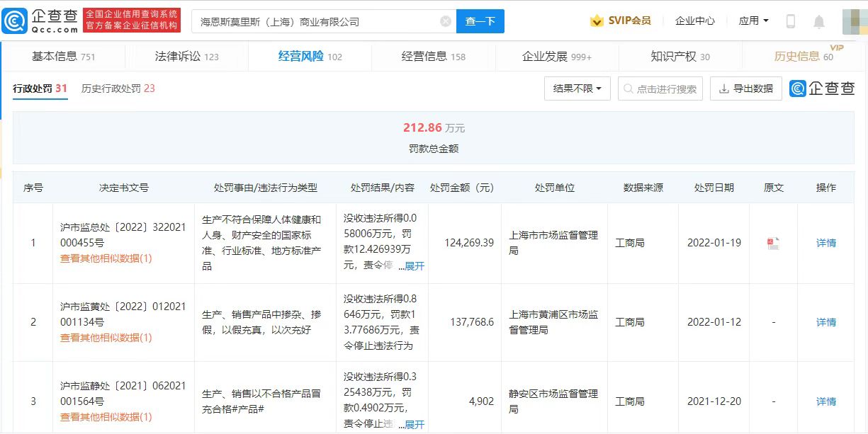
Task: View similar data for decision 000455号
Action: pos(106,258)
